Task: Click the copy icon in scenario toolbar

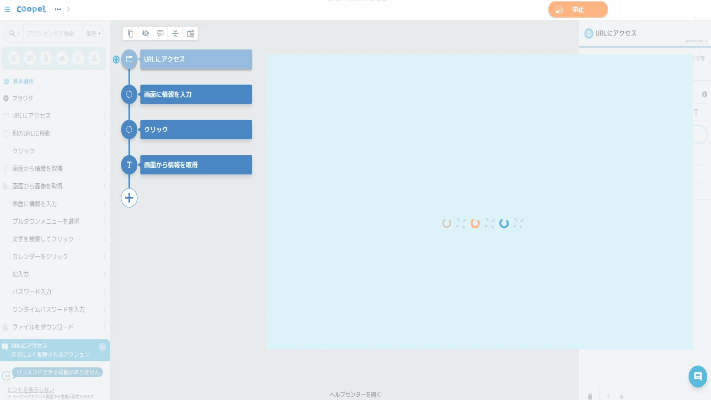Action: pyautogui.click(x=131, y=34)
